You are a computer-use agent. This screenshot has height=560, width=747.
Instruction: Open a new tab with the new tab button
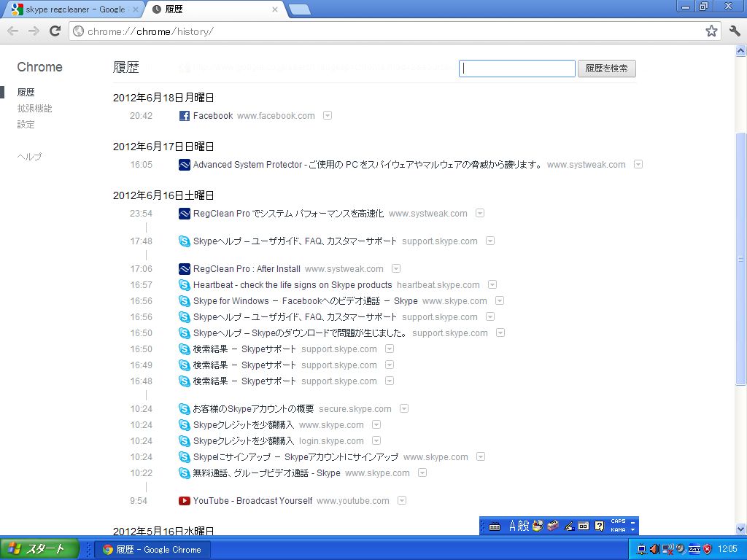[300, 9]
